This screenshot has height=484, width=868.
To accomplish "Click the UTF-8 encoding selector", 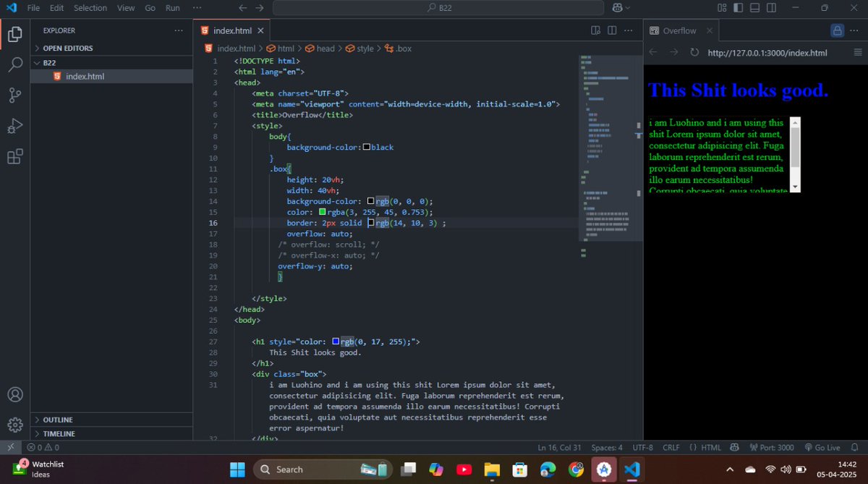I will click(x=642, y=447).
